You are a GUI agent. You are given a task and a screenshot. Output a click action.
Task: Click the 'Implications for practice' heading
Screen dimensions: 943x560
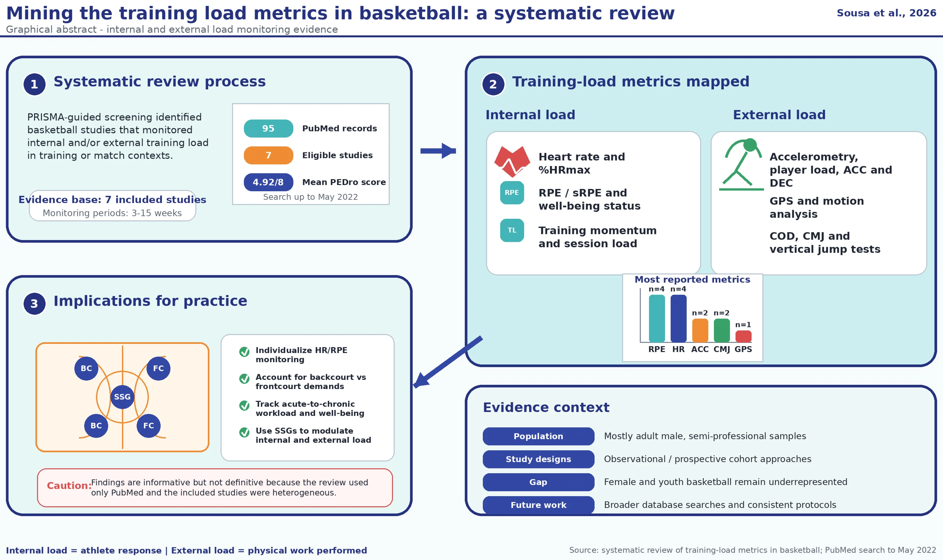tap(150, 301)
